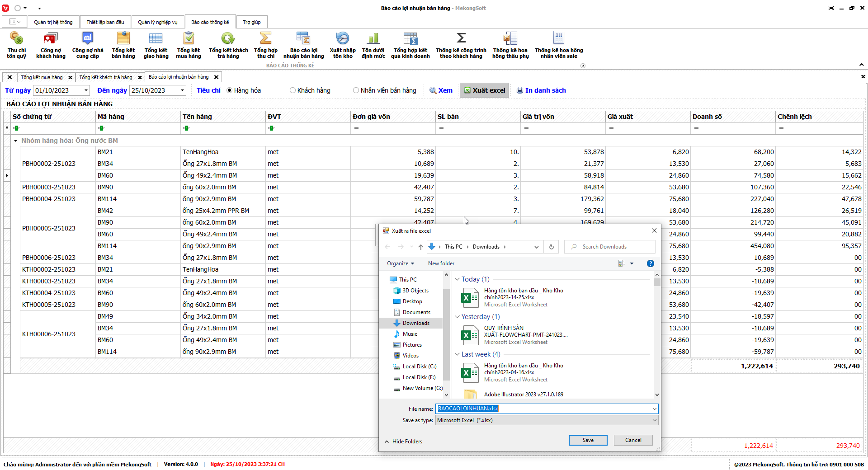Select the Hàng hóa radio option
This screenshot has width=868, height=470.
(230, 90)
